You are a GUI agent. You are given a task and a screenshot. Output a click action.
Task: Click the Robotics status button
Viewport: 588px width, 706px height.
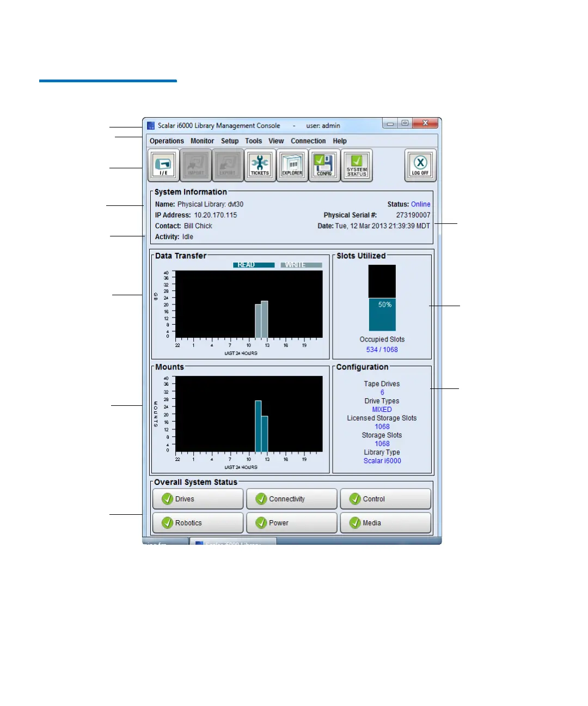(198, 523)
